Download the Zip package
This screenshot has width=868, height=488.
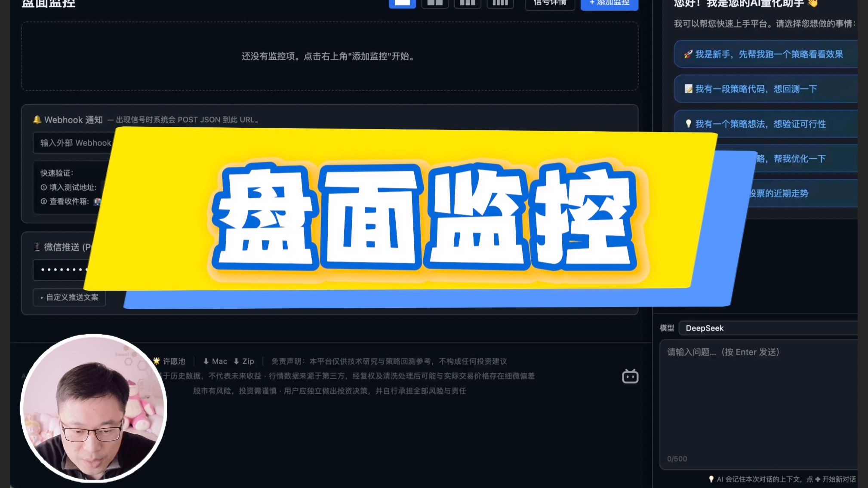click(x=243, y=361)
